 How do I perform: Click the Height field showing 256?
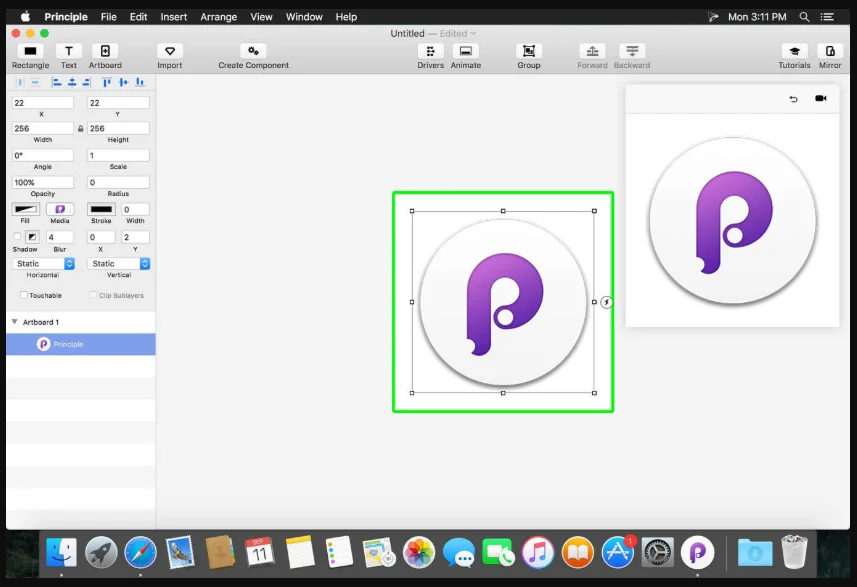pyautogui.click(x=118, y=128)
